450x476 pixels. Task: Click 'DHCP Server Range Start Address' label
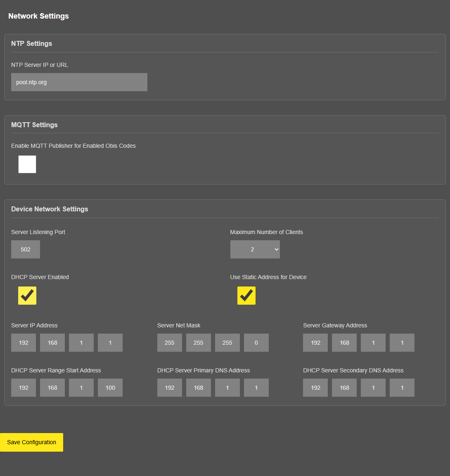(56, 370)
